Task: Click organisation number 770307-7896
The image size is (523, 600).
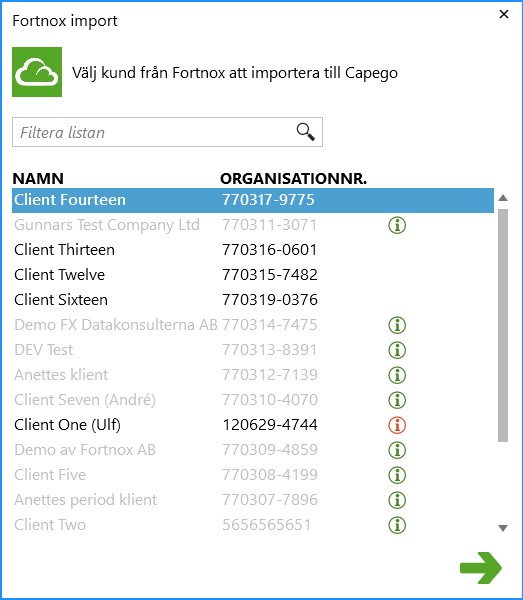Action: pos(270,500)
